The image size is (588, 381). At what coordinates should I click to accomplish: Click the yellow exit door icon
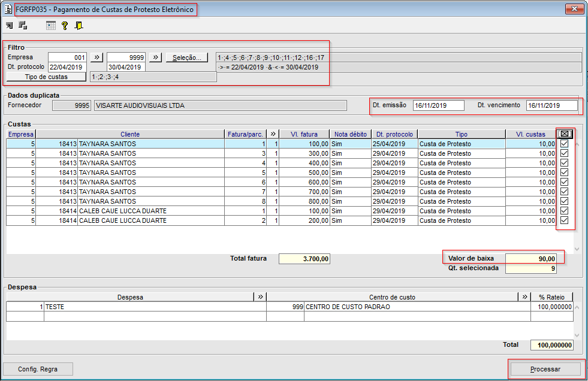point(79,26)
